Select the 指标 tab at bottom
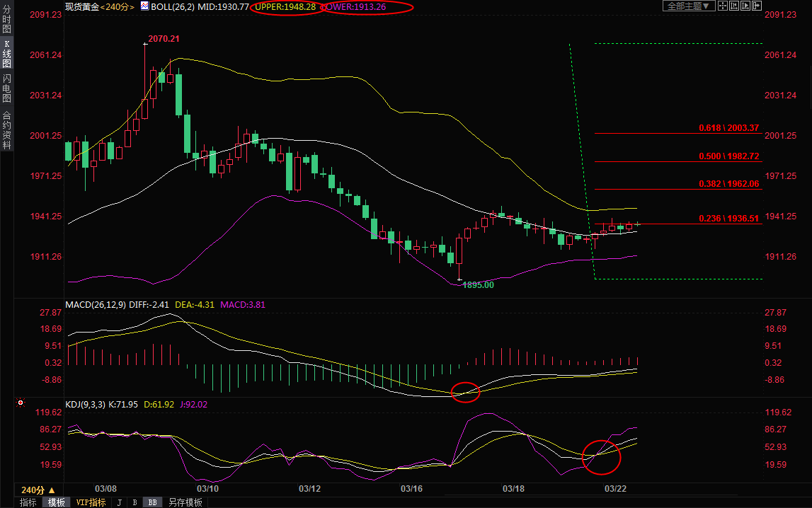Viewport: 812px width, 508px height. point(28,502)
